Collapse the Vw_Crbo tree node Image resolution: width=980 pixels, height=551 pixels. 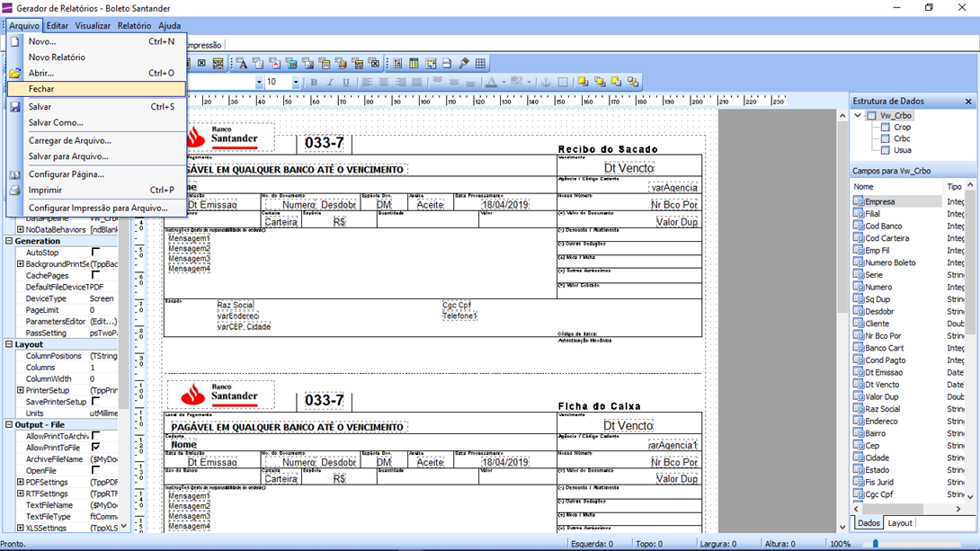coord(858,116)
